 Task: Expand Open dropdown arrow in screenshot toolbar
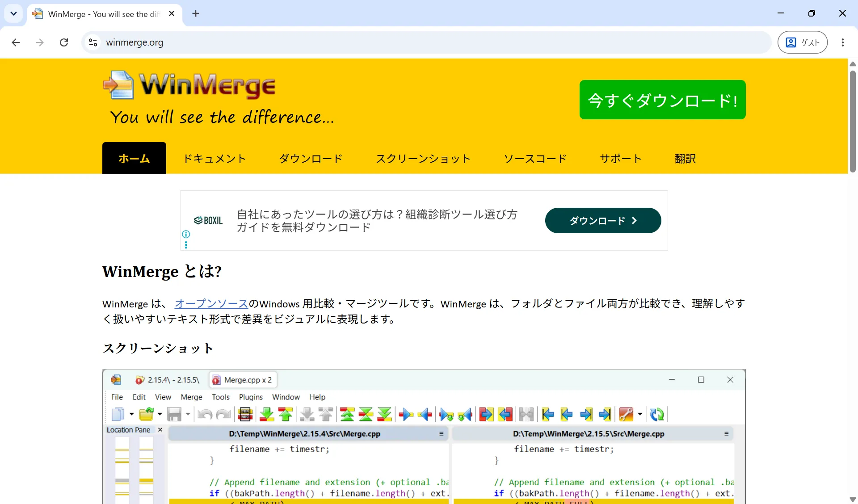coord(160,414)
